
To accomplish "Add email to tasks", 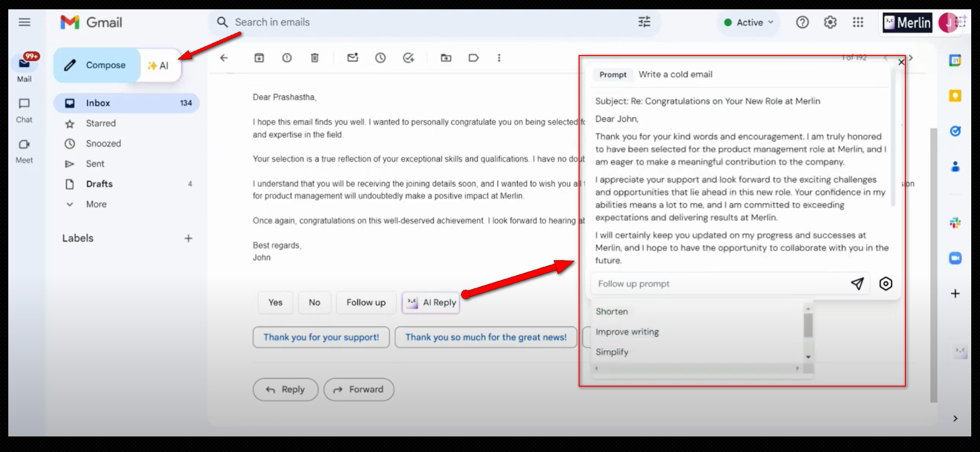I will [x=409, y=58].
